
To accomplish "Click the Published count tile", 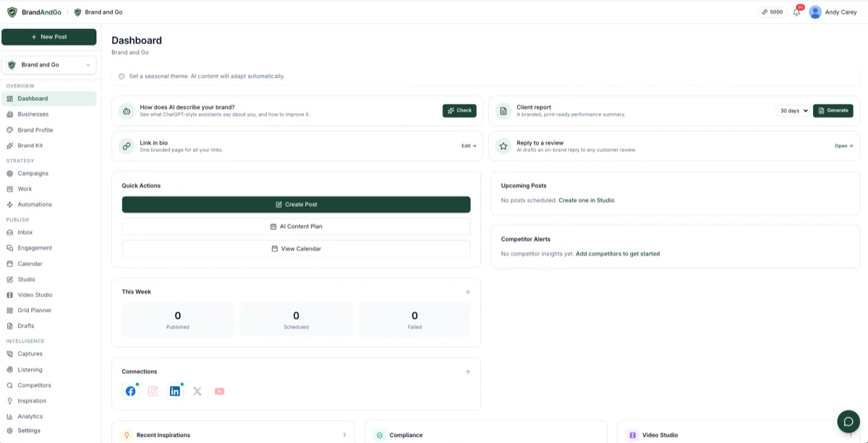I will (x=178, y=320).
